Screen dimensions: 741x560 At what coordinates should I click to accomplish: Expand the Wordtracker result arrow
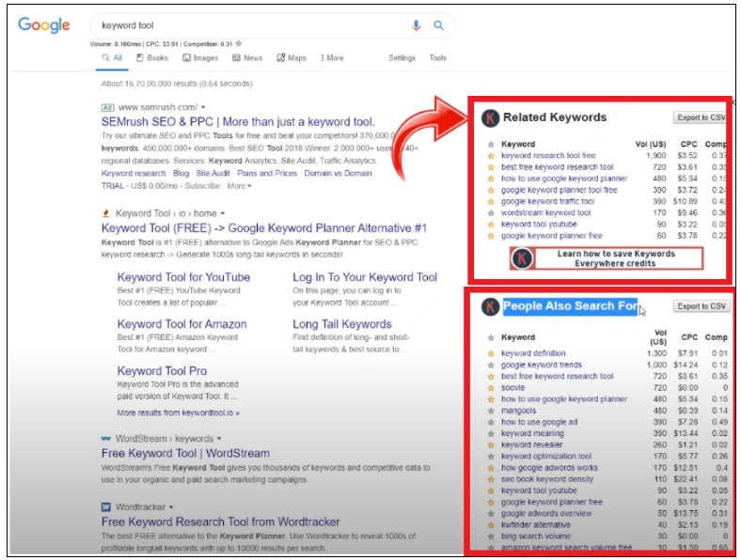coord(171,507)
